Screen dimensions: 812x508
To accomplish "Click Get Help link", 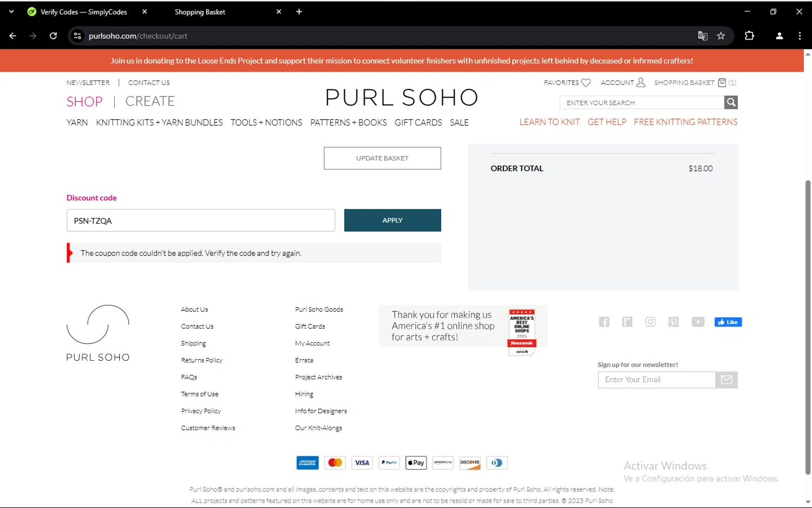I will (x=607, y=122).
